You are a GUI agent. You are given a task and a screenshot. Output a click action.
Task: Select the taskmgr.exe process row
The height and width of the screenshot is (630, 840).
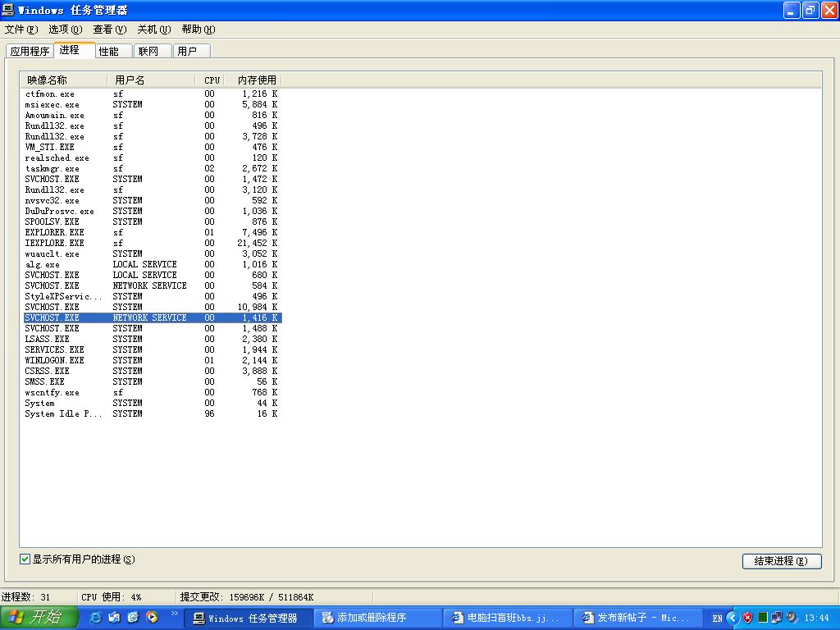[152, 168]
